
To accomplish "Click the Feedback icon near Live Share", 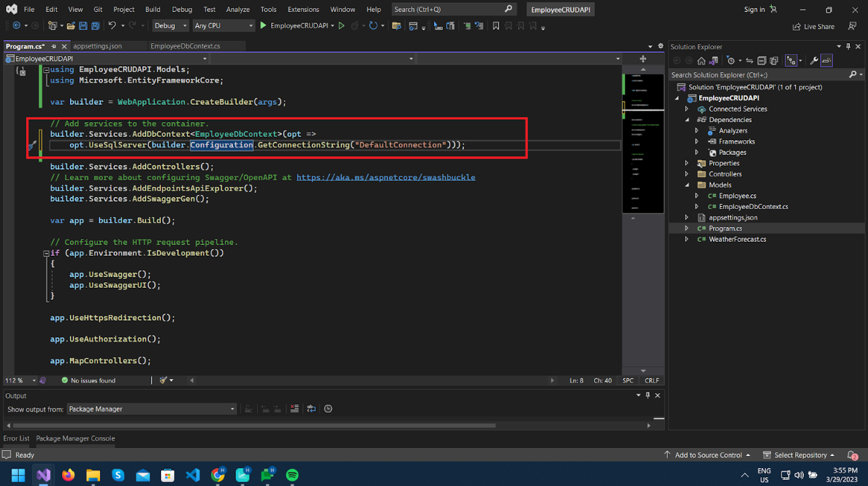I will click(852, 26).
